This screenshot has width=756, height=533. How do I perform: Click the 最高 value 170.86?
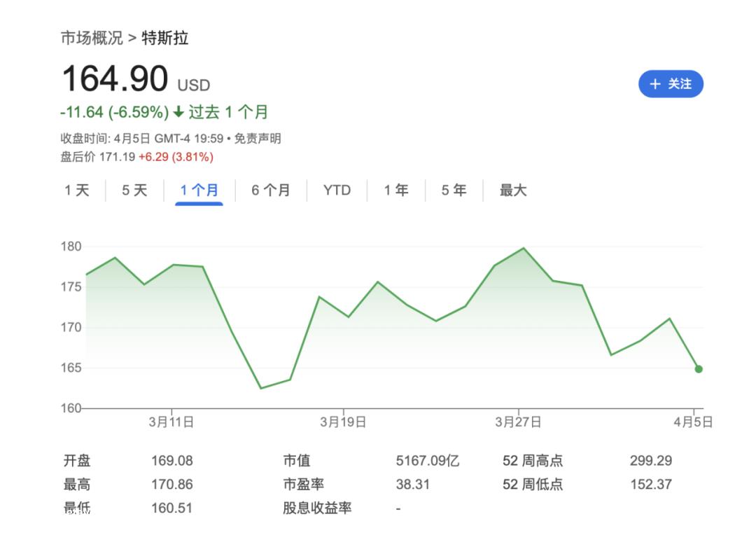[172, 484]
